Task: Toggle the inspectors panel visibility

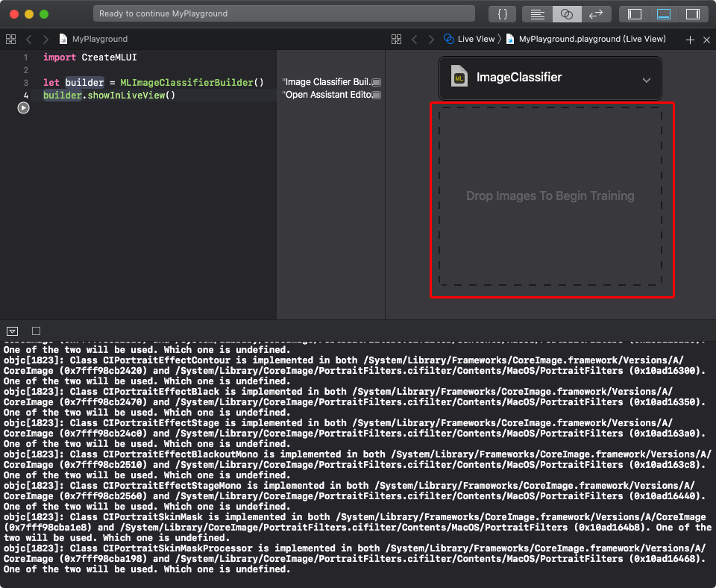Action: pyautogui.click(x=693, y=14)
